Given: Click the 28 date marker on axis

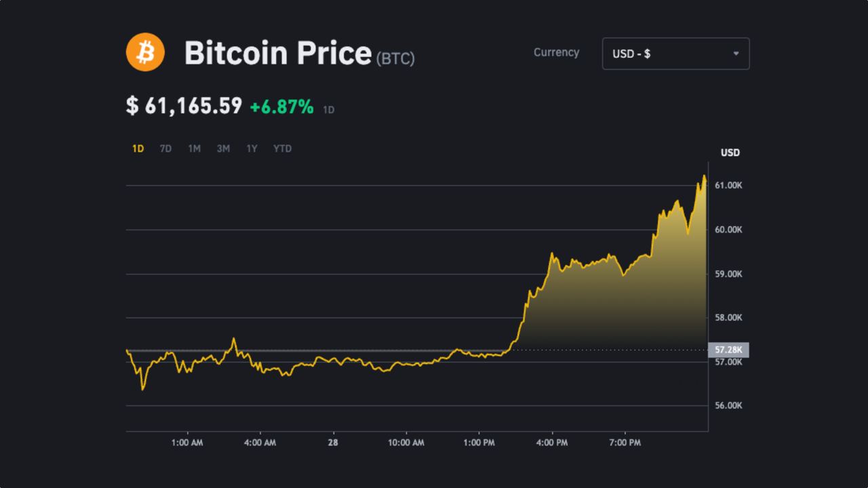Looking at the screenshot, I should tap(332, 443).
